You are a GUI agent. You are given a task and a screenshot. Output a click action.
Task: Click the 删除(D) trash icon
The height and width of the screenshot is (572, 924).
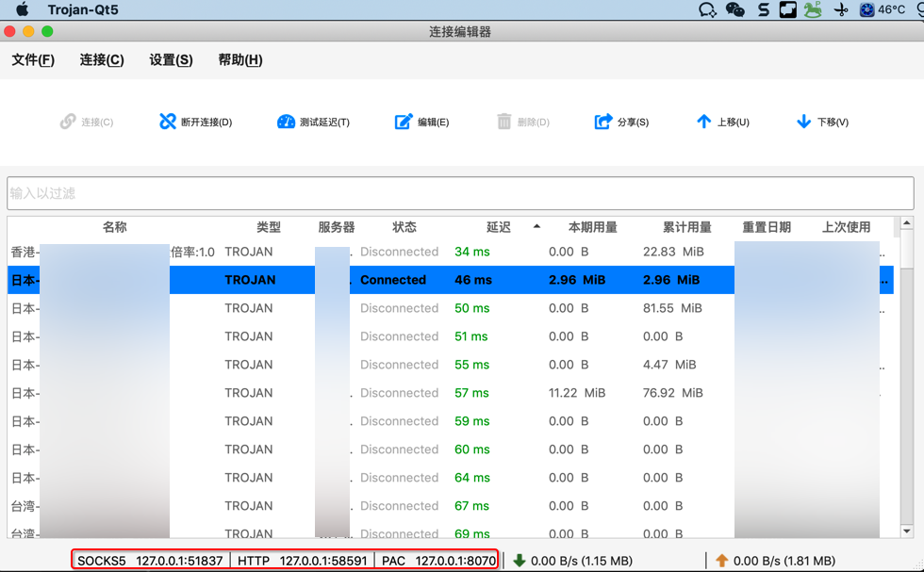pos(503,122)
